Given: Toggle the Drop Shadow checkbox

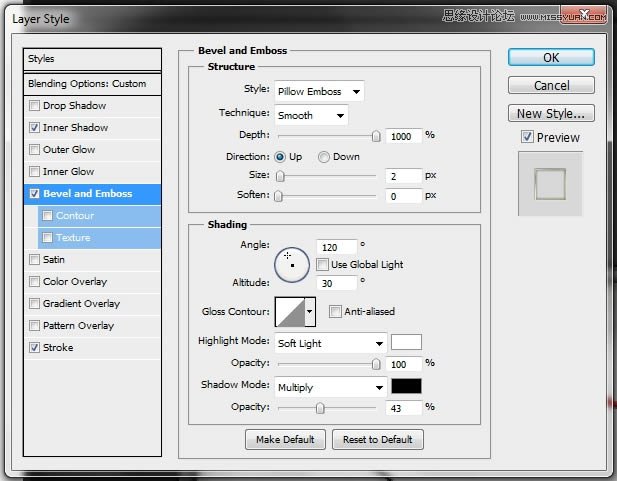Looking at the screenshot, I should (35, 105).
